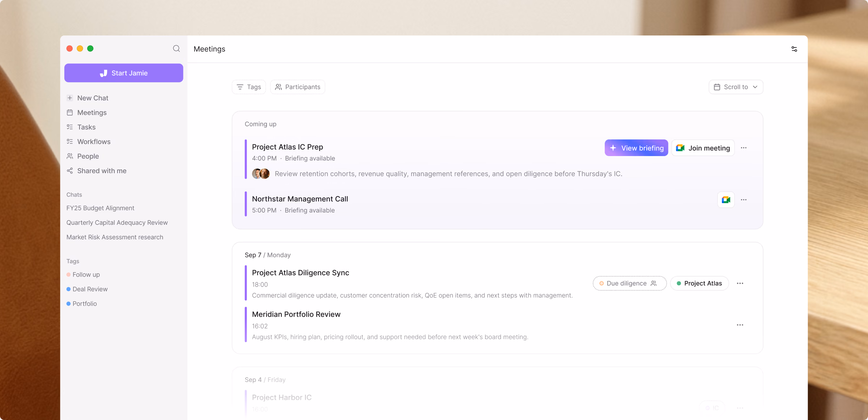Click the Meridian summary about August KPIs

390,337
